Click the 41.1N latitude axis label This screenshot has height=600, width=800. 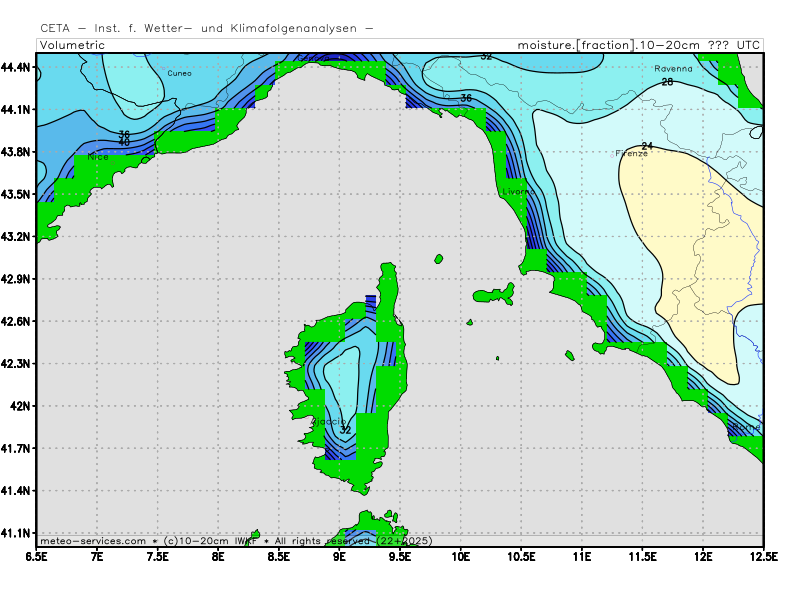point(17,533)
